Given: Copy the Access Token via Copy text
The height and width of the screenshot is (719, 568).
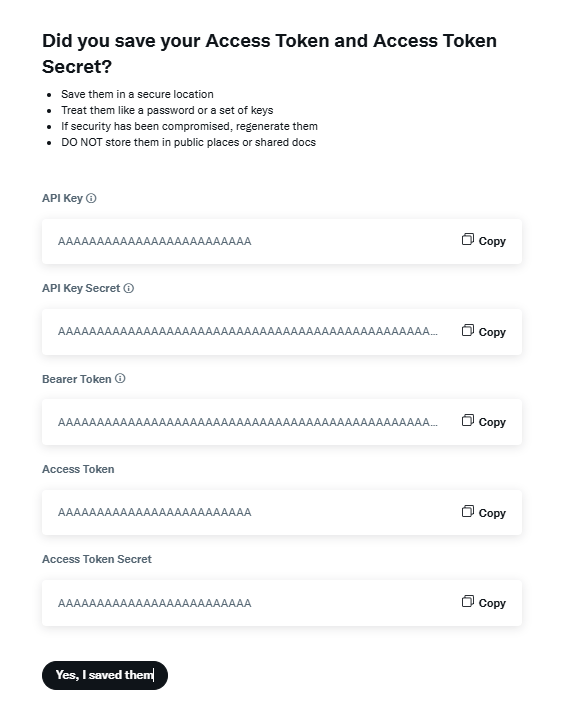Looking at the screenshot, I should click(x=492, y=513).
